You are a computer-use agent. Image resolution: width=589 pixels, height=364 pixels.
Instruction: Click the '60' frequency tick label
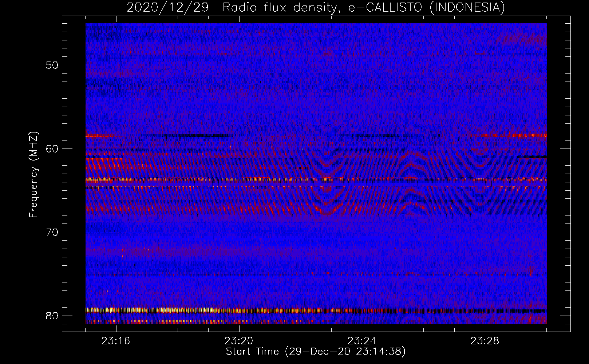pyautogui.click(x=52, y=149)
